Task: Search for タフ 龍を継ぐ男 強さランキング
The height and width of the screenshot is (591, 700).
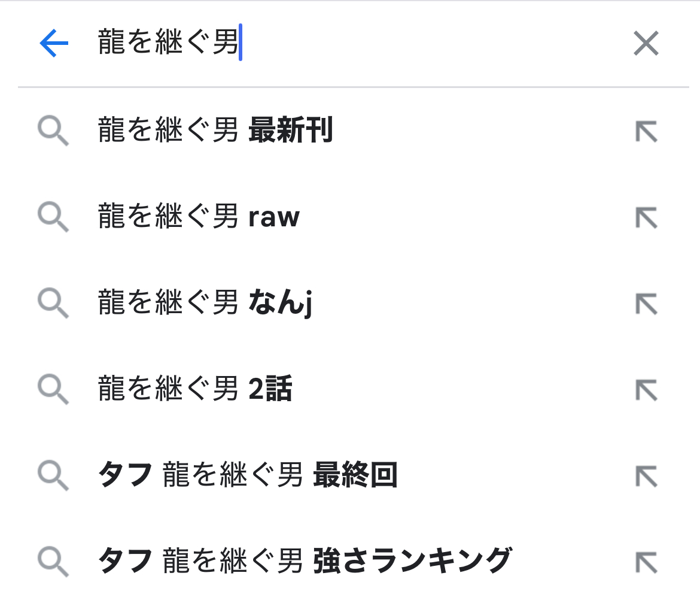Action: pyautogui.click(x=305, y=560)
